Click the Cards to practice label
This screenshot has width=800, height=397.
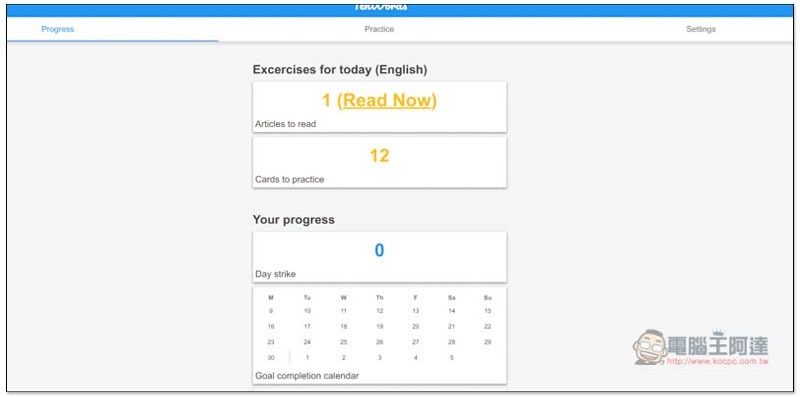click(290, 180)
